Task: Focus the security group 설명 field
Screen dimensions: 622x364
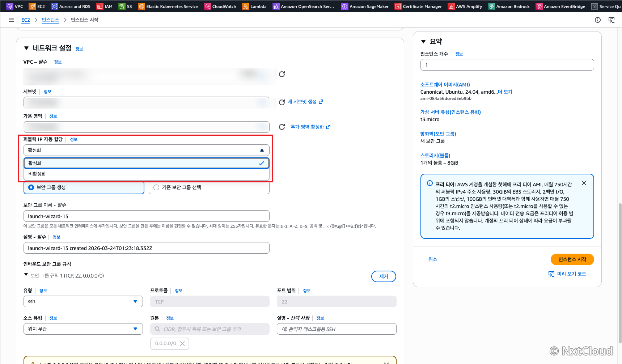Action: (147, 248)
